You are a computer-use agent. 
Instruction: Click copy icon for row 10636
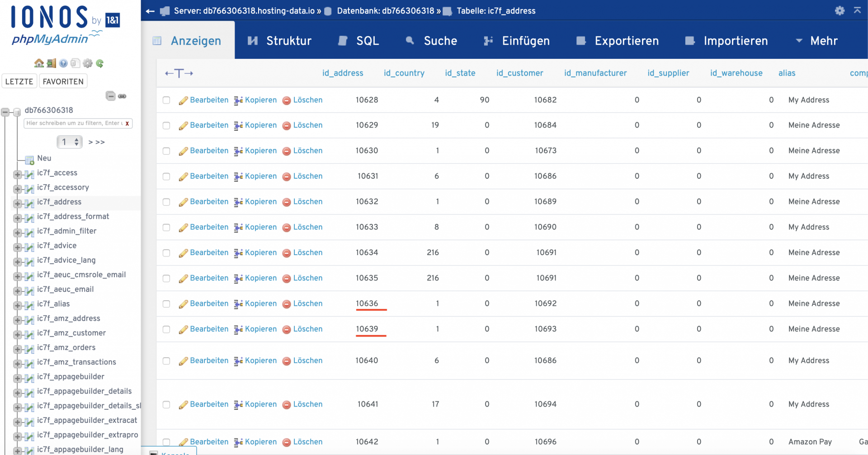(x=238, y=304)
